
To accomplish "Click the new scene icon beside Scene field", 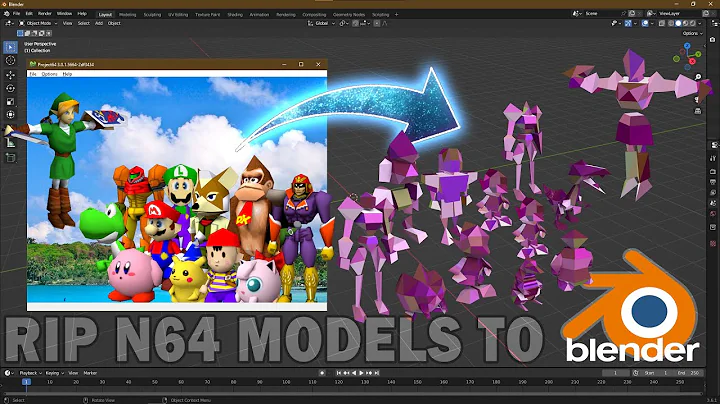I will [632, 14].
